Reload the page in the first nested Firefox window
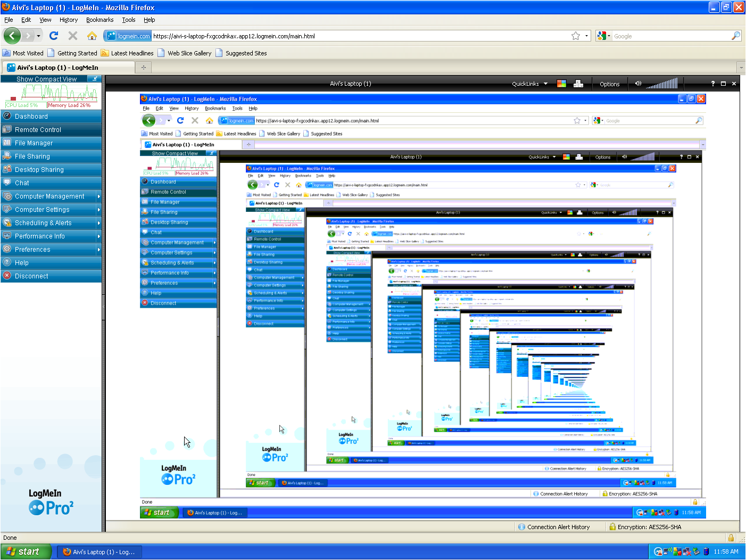 pos(180,120)
